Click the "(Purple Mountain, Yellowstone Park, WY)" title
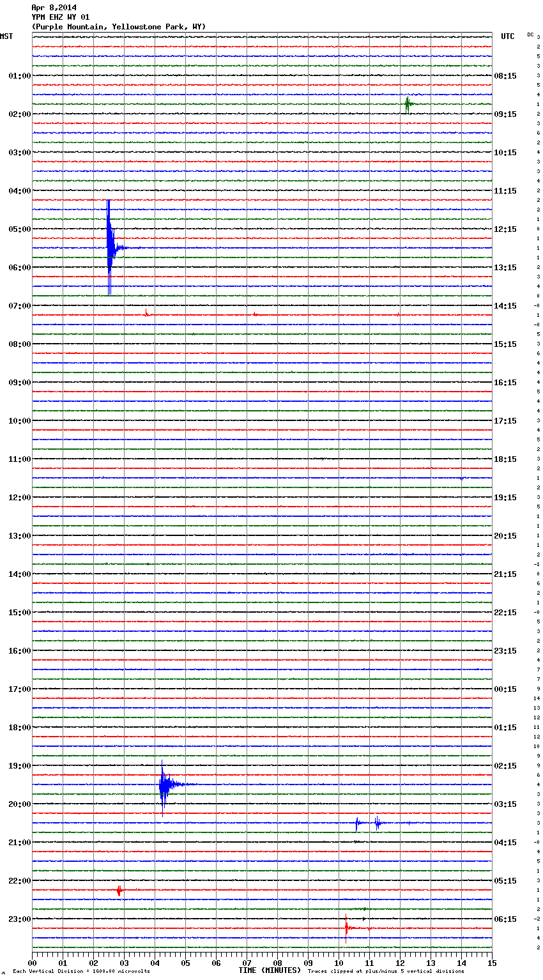This screenshot has height=980, width=543. (119, 27)
